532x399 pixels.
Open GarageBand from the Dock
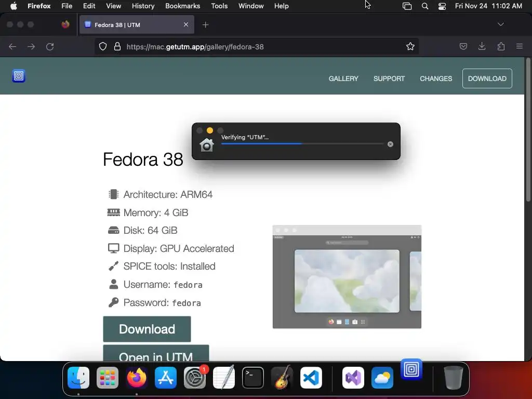tap(282, 378)
